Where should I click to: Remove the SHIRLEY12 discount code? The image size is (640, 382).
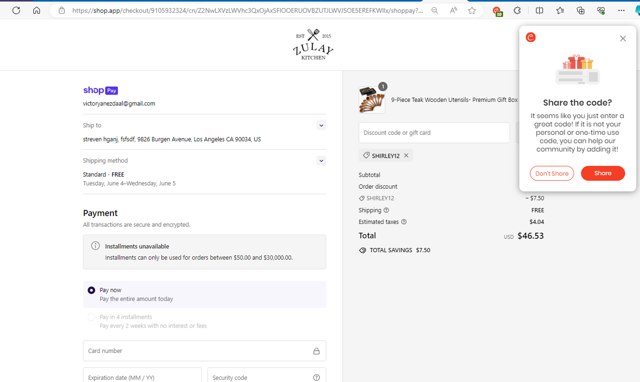(x=406, y=155)
